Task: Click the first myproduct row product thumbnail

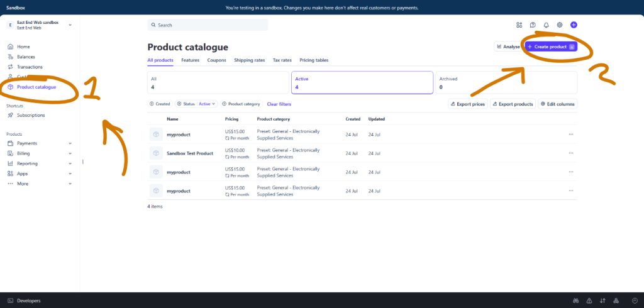Action: [x=156, y=135]
